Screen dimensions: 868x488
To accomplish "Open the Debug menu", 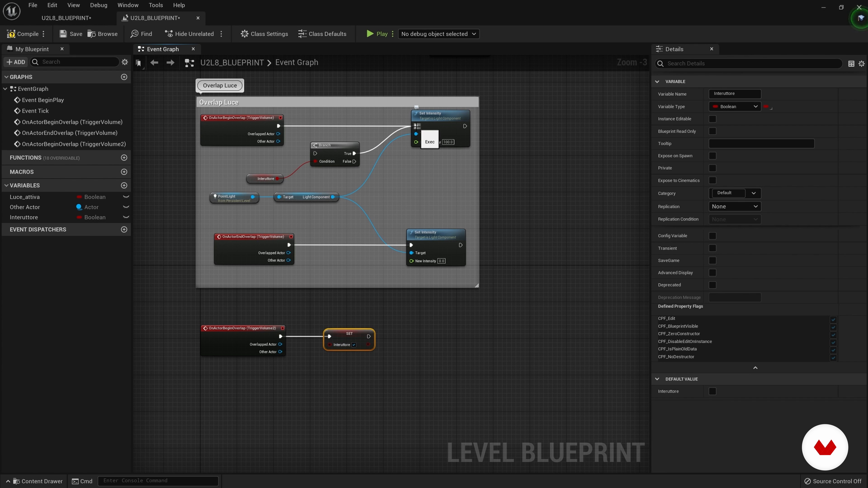I will click(99, 5).
